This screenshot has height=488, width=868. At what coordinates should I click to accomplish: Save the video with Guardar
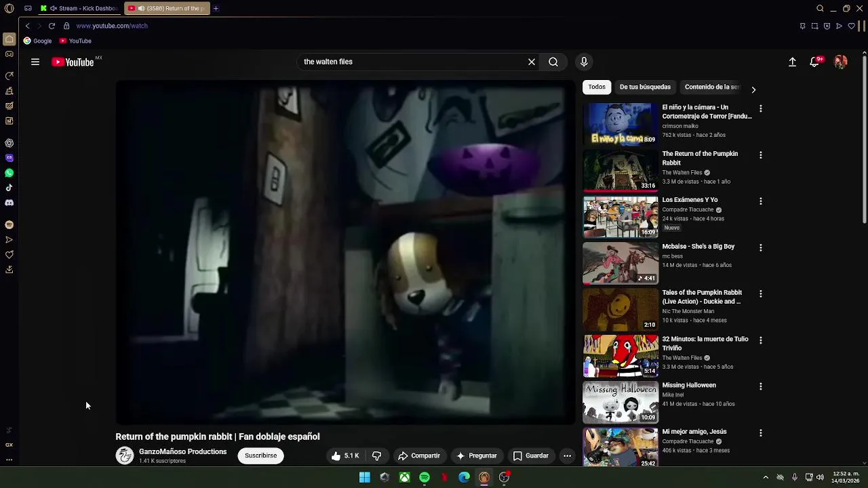(530, 455)
